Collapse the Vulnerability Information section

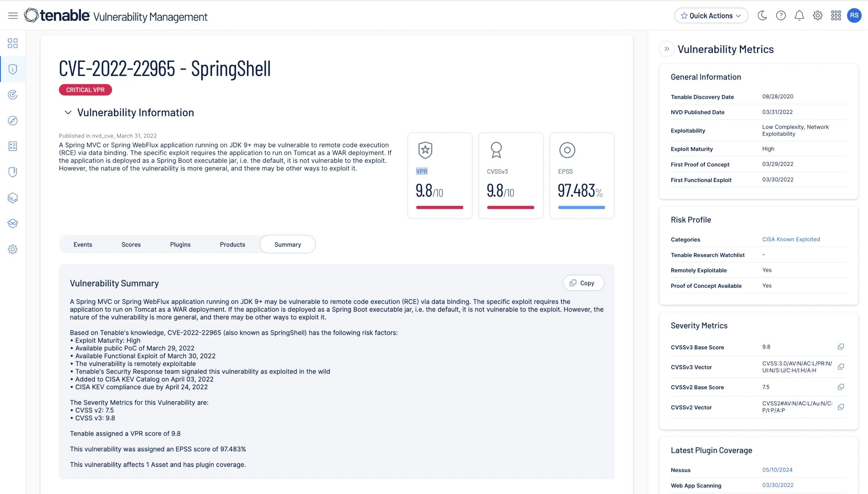[x=68, y=113]
